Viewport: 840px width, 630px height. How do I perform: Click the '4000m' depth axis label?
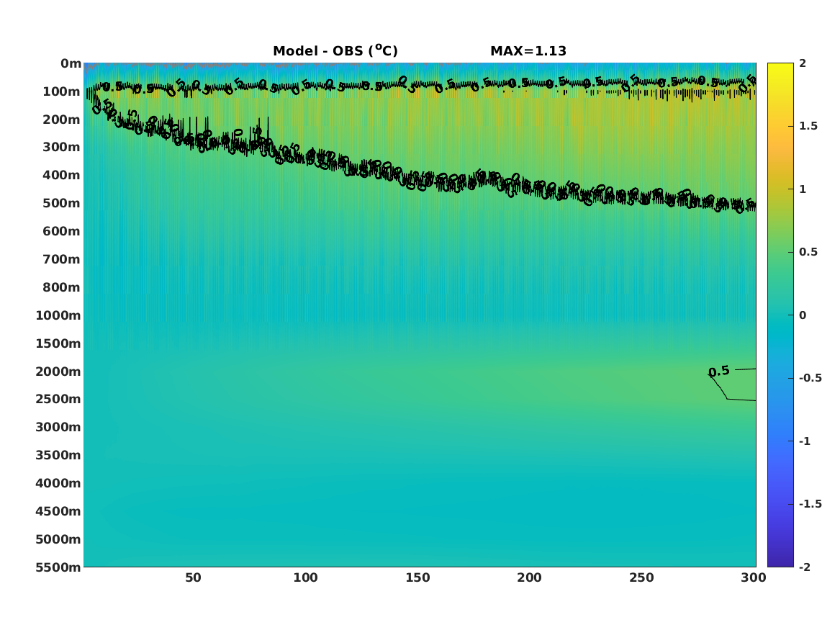click(58, 483)
